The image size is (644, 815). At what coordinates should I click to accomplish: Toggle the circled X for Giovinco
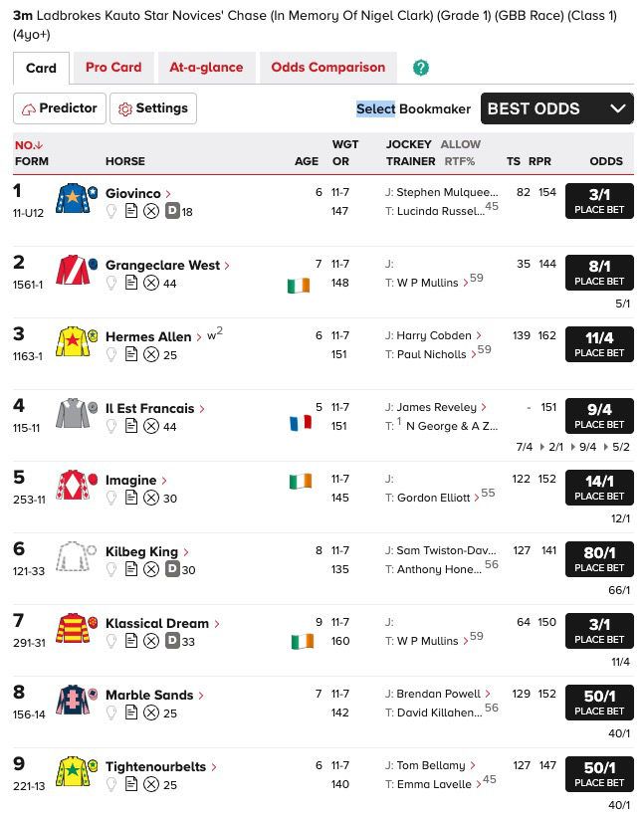pyautogui.click(x=151, y=211)
